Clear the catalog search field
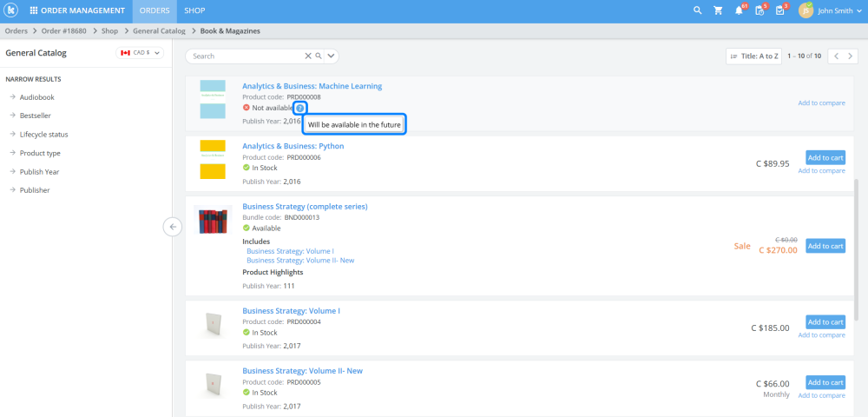 (x=307, y=56)
